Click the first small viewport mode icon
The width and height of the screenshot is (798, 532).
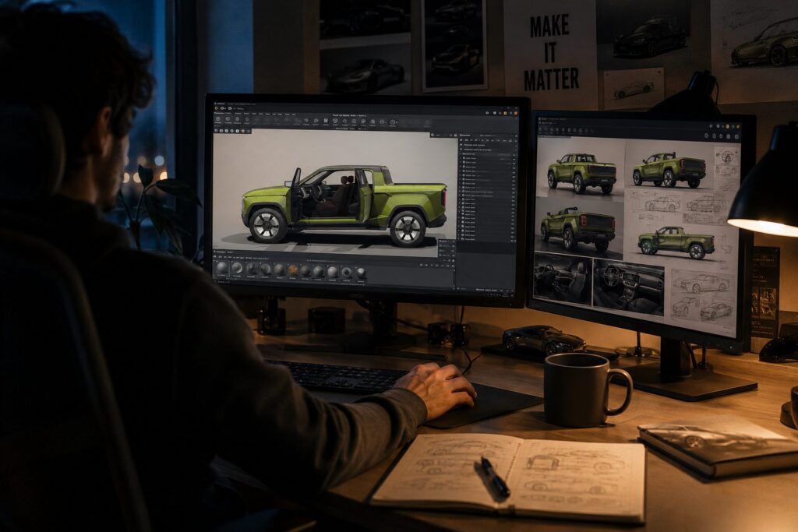(217, 131)
